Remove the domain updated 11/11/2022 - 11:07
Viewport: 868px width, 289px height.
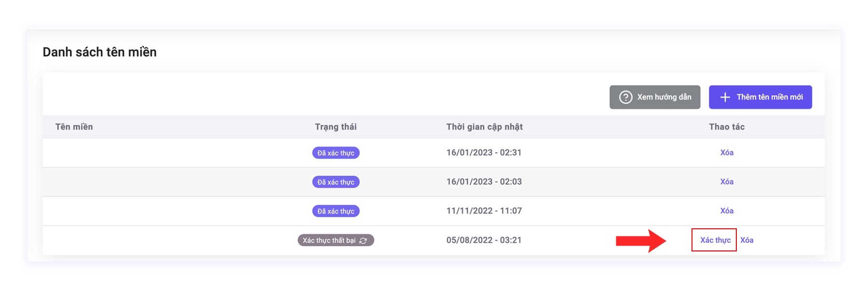727,211
